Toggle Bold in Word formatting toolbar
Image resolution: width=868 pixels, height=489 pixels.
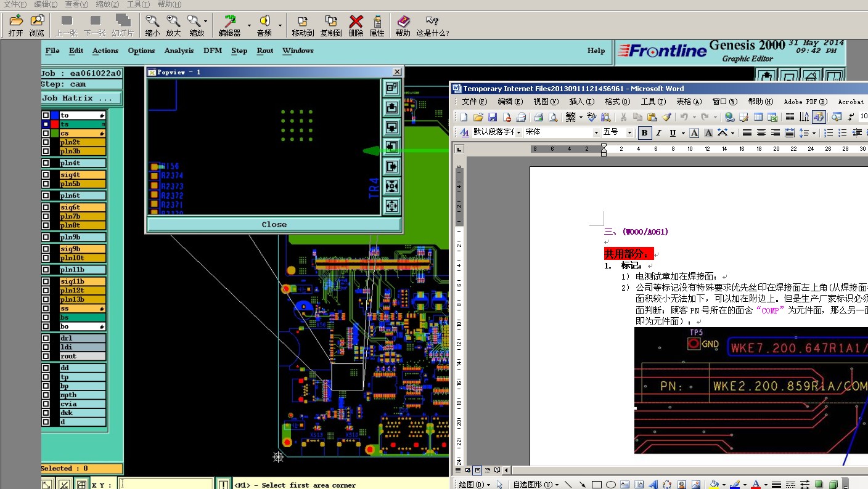[644, 132]
